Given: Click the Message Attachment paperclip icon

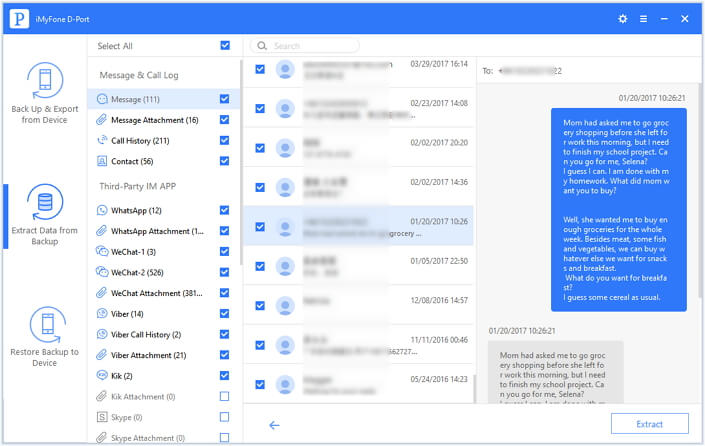Looking at the screenshot, I should click(102, 120).
